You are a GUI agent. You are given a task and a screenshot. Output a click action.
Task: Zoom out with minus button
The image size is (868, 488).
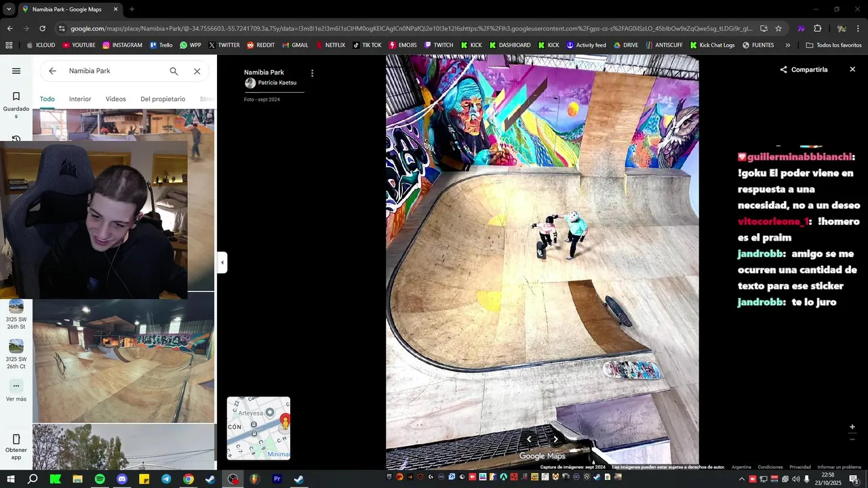click(x=852, y=439)
